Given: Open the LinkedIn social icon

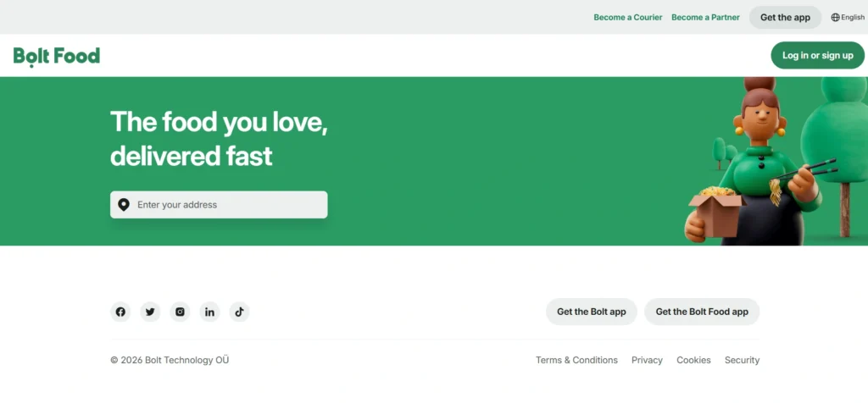Looking at the screenshot, I should (x=210, y=312).
